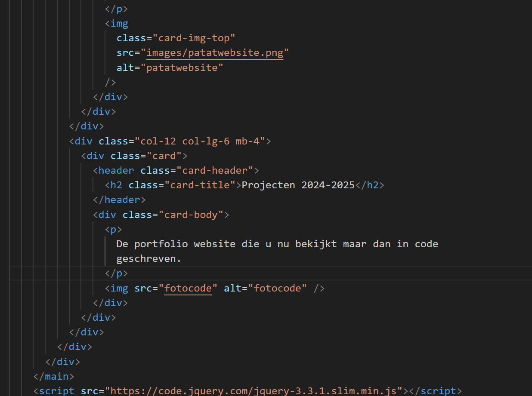
Task: Click the div class="card" opening tag
Action: [x=135, y=156]
